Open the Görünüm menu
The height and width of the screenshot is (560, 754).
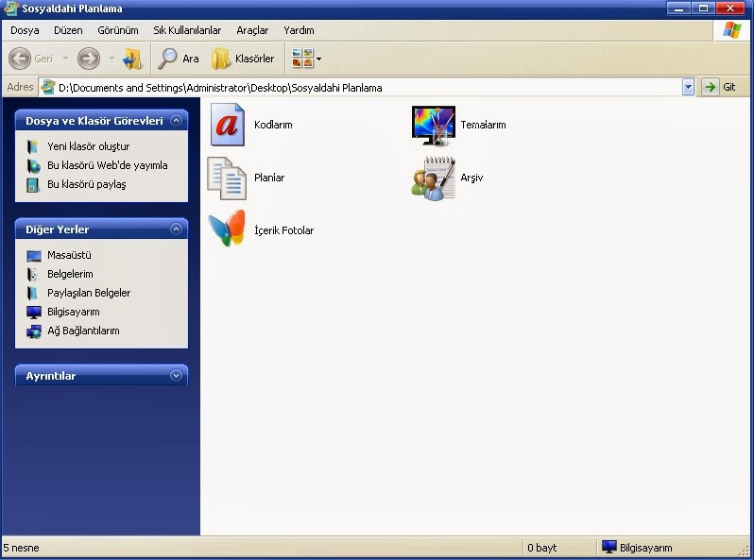coord(118,30)
